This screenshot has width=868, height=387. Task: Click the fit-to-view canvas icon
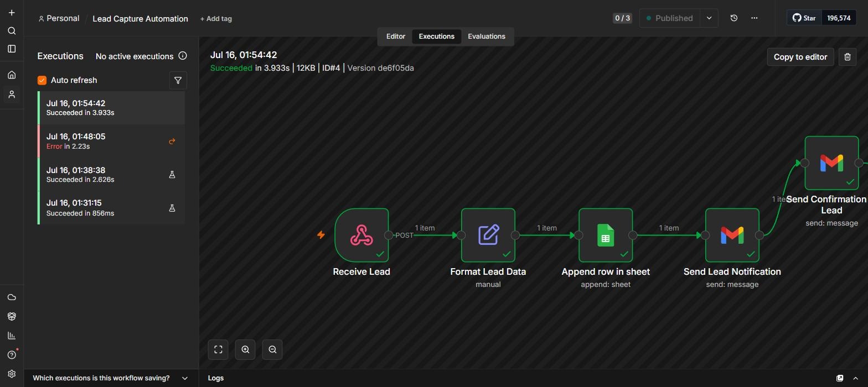coord(218,349)
